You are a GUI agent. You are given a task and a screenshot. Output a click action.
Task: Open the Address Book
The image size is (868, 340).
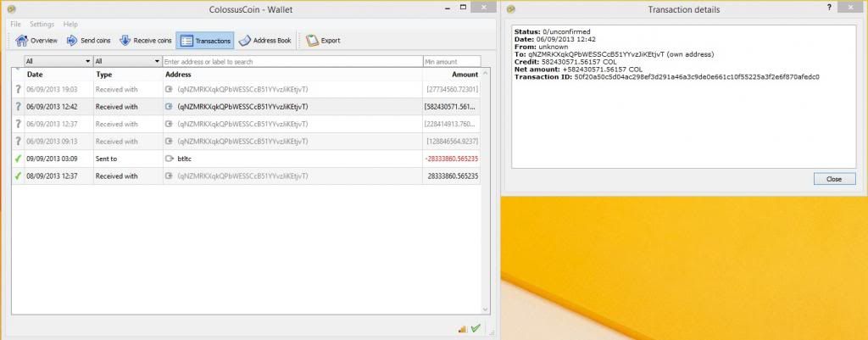point(264,41)
